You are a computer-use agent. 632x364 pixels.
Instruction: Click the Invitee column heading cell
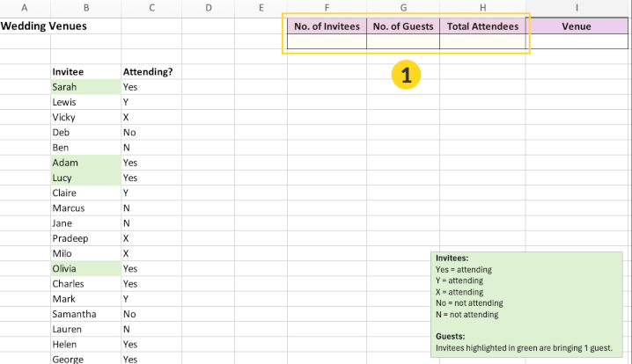coord(85,72)
